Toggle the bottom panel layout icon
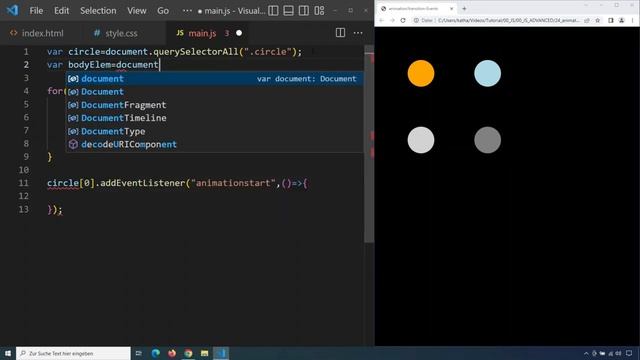 pyautogui.click(x=289, y=11)
